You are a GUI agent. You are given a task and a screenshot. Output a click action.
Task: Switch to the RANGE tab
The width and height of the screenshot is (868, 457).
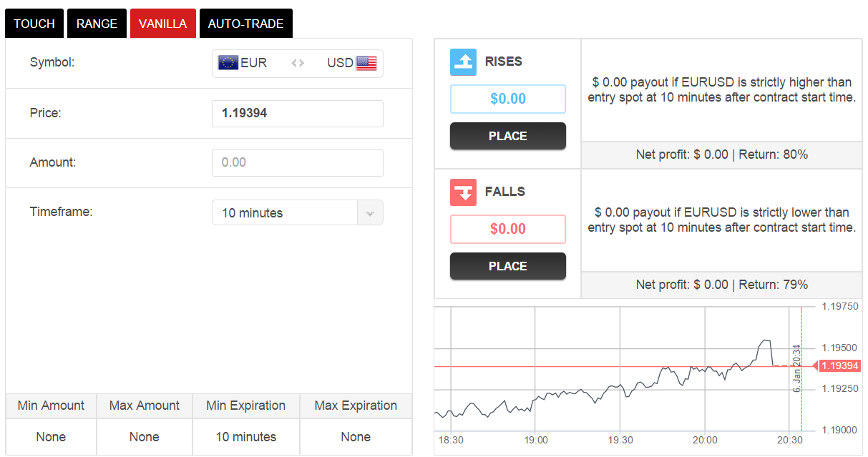[97, 24]
